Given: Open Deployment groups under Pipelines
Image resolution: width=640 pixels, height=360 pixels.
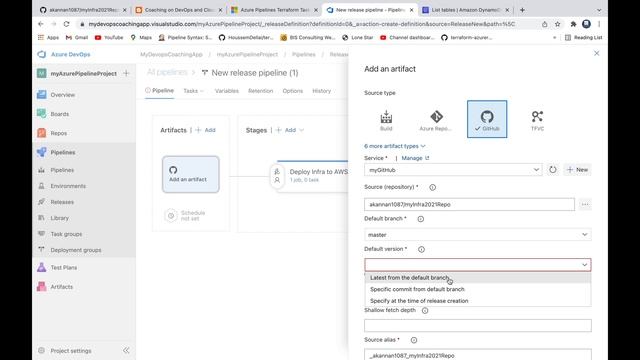Looking at the screenshot, I should 76,250.
